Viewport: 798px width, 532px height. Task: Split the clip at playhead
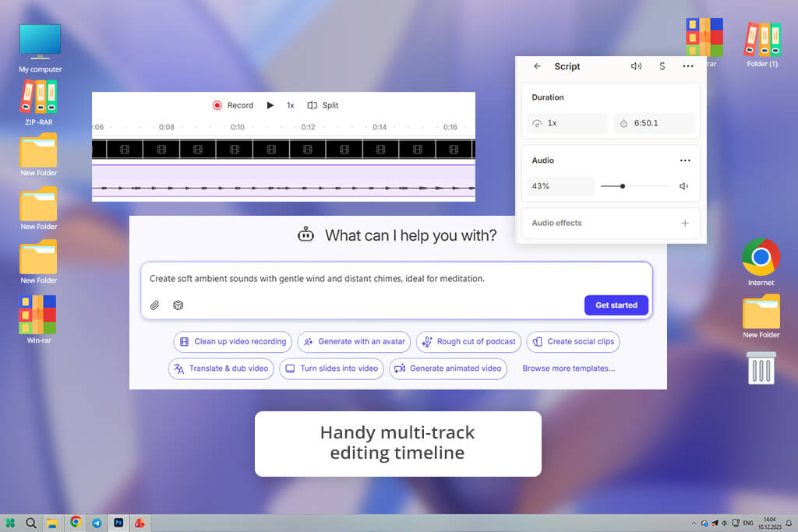(323, 105)
